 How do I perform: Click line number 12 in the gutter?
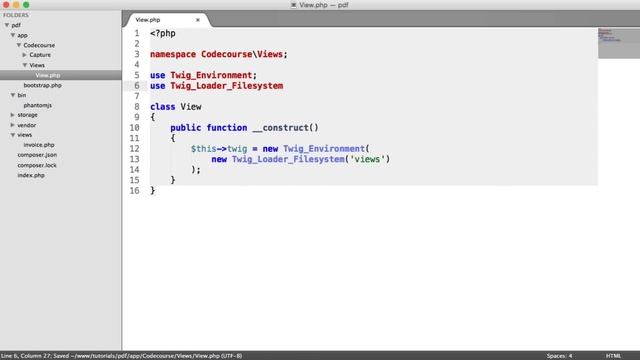pos(134,149)
